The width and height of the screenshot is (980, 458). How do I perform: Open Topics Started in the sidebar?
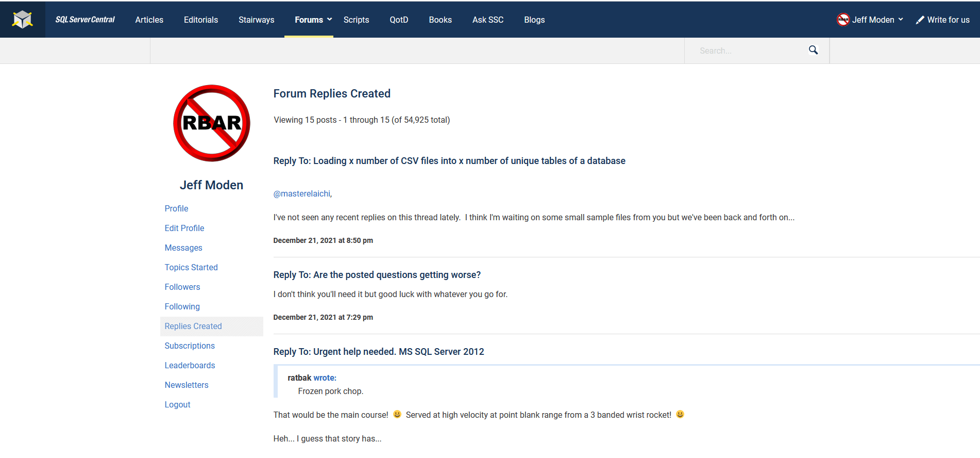[191, 267]
